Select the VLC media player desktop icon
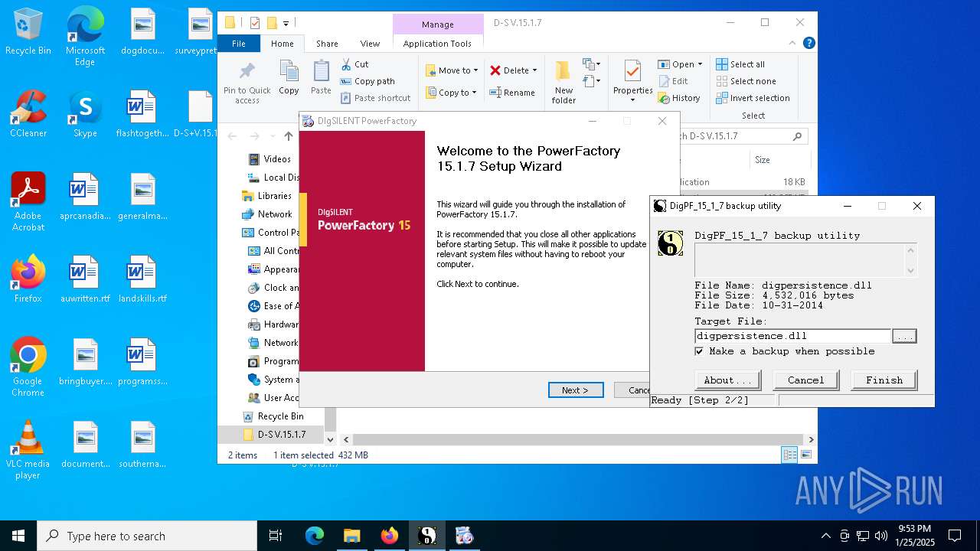Screen dimensions: 980x551 pyautogui.click(x=28, y=450)
